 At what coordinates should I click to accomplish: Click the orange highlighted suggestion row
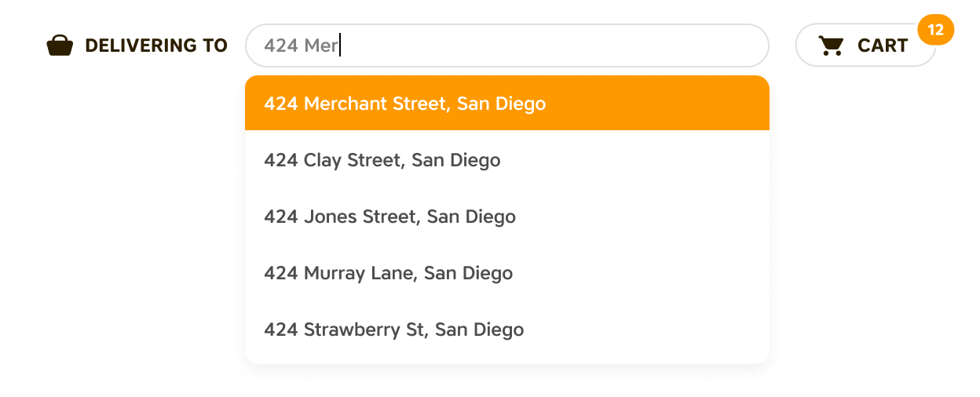click(x=507, y=103)
